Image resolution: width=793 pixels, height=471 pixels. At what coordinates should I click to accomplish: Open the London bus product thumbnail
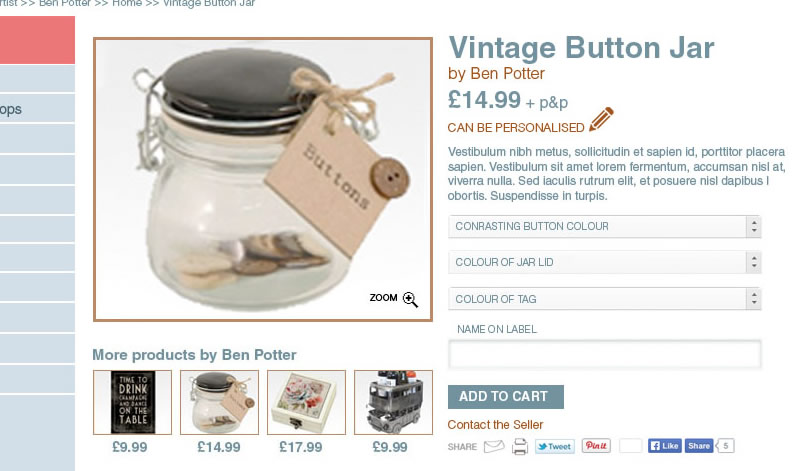[393, 402]
